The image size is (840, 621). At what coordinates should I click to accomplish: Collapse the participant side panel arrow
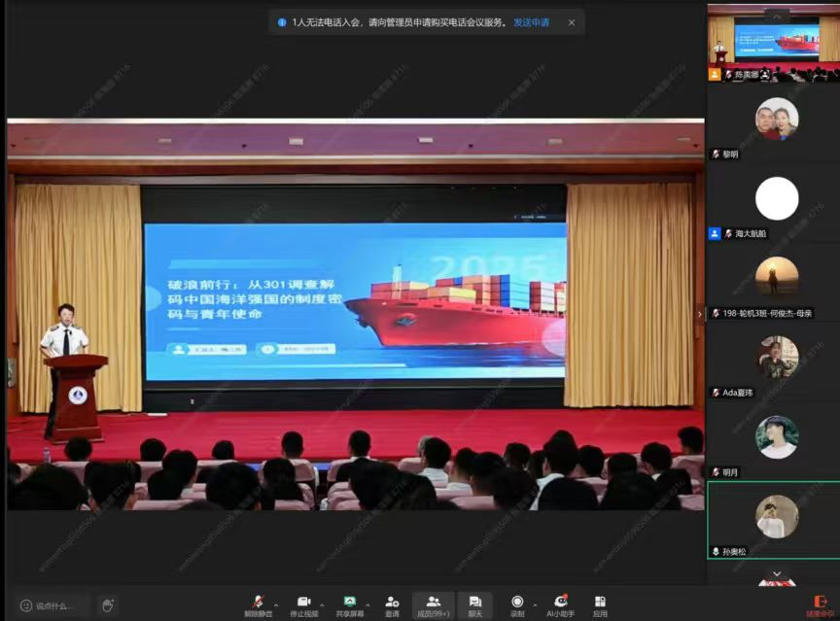coord(701,314)
